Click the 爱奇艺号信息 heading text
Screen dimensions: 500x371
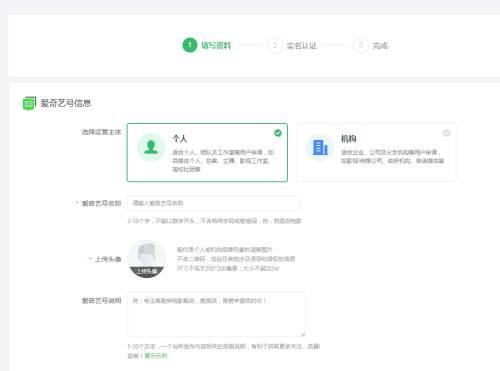click(66, 103)
